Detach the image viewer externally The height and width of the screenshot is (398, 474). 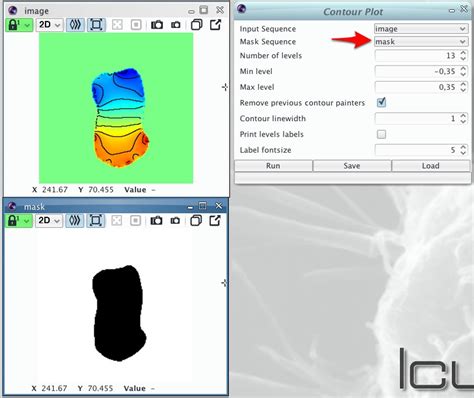click(216, 25)
